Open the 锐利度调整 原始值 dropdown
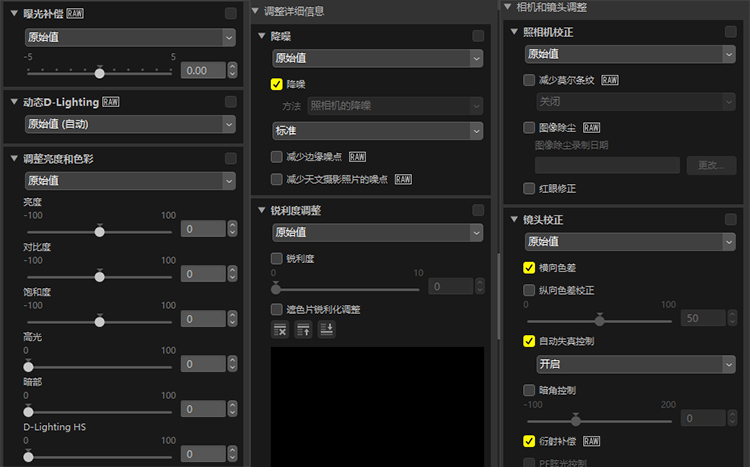This screenshot has height=467, width=750. (378, 233)
